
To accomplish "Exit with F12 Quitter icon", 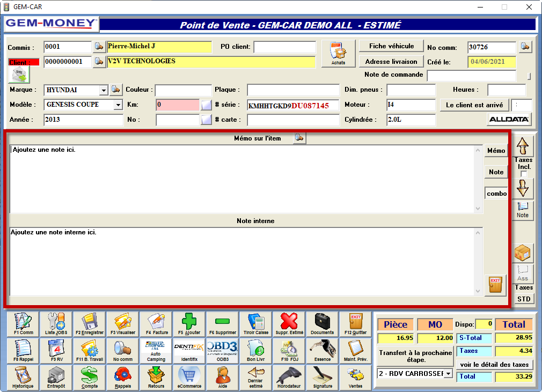I will click(x=355, y=324).
